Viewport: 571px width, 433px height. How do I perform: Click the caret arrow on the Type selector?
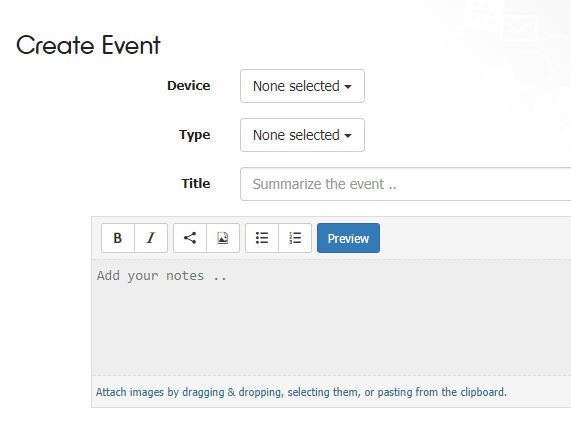coord(348,136)
